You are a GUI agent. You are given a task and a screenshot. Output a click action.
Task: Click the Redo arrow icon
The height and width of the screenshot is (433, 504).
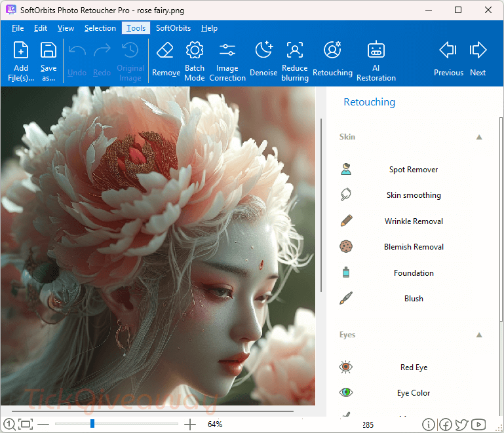pyautogui.click(x=102, y=50)
